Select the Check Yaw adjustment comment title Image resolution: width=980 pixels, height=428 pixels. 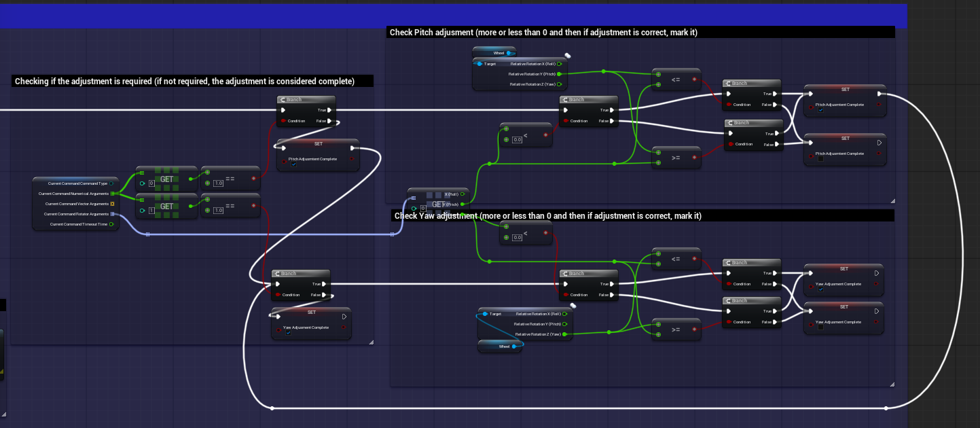pyautogui.click(x=547, y=216)
